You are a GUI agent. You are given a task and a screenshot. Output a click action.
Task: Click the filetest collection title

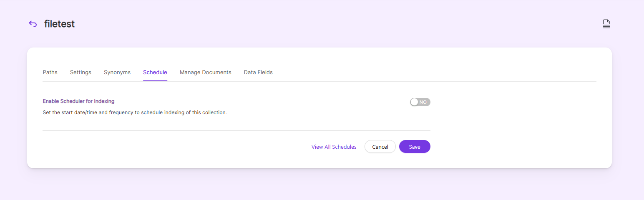coord(59,24)
